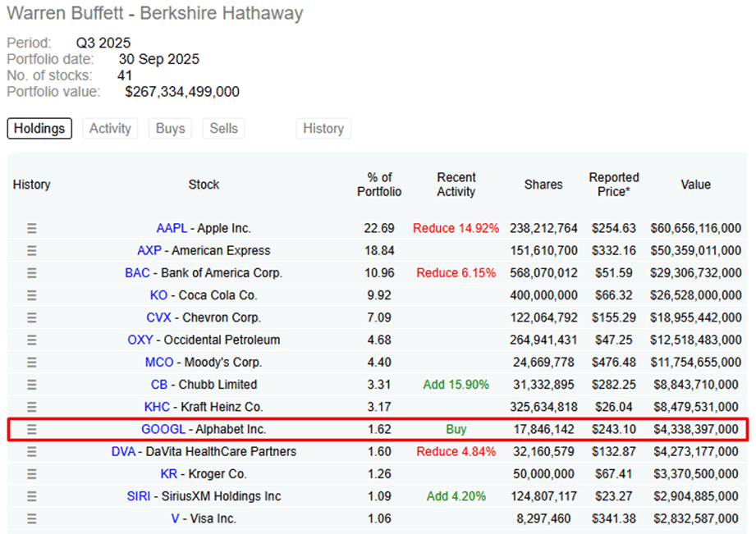Click the 17,846,142 shares cell

543,430
